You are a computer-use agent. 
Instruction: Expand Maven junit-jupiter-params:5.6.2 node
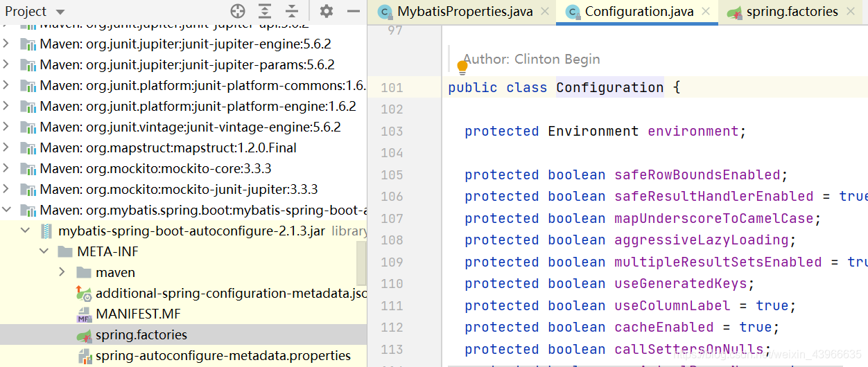6,64
